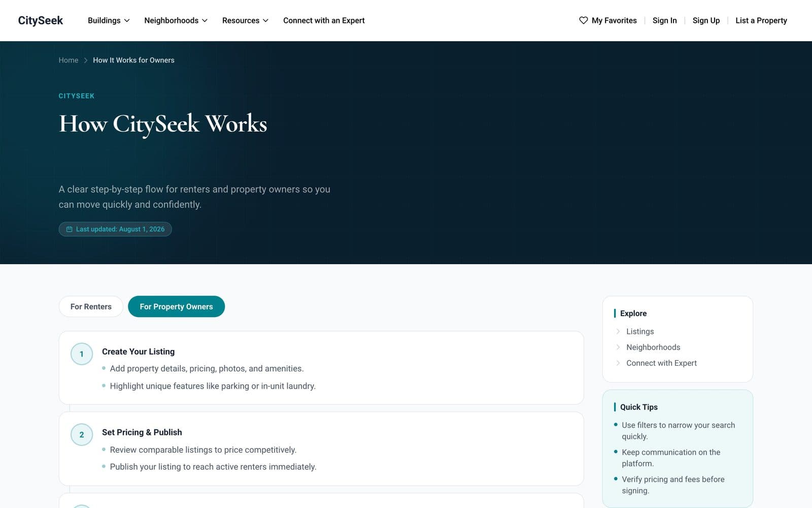Click the How CitySeek Works title
812x508 pixels.
coord(163,124)
